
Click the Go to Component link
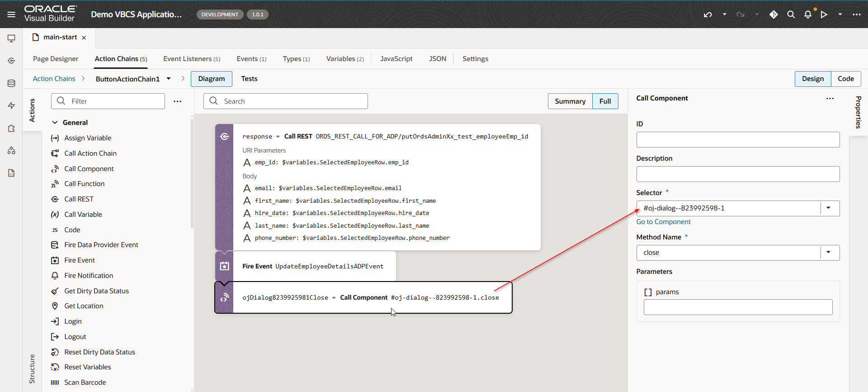coord(663,222)
